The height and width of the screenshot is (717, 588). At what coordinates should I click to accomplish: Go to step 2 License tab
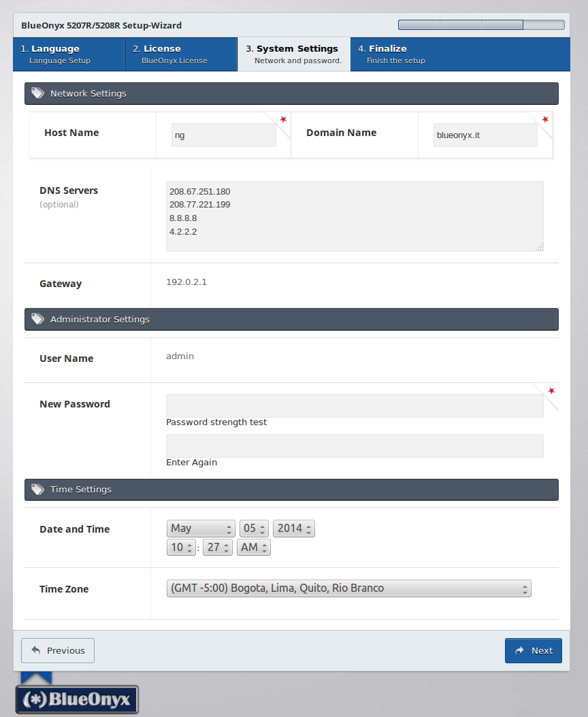(x=181, y=54)
